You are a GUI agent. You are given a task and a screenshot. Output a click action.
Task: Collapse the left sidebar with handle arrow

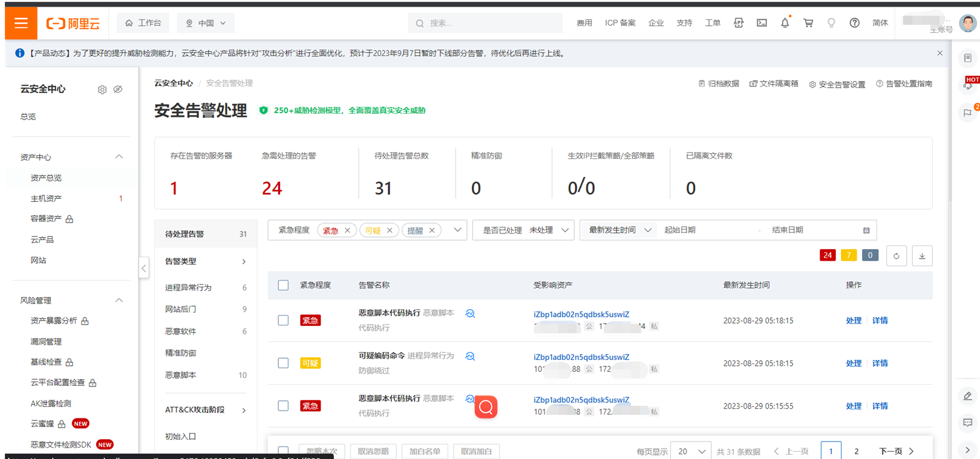tap(143, 268)
